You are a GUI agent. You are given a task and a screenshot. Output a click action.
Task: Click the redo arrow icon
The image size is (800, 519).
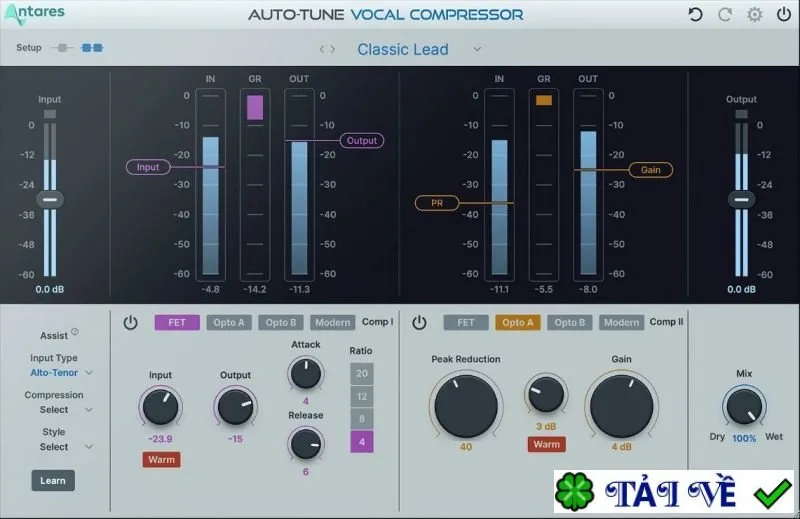coord(725,14)
